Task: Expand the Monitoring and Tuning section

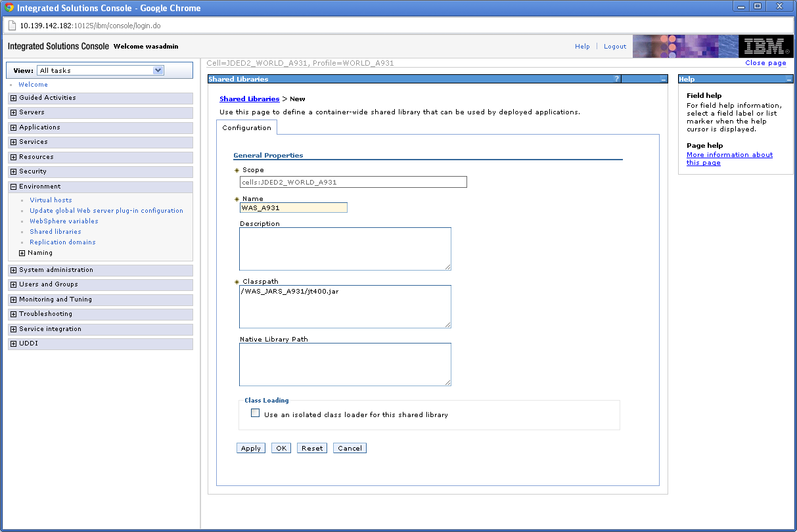Action: point(14,299)
